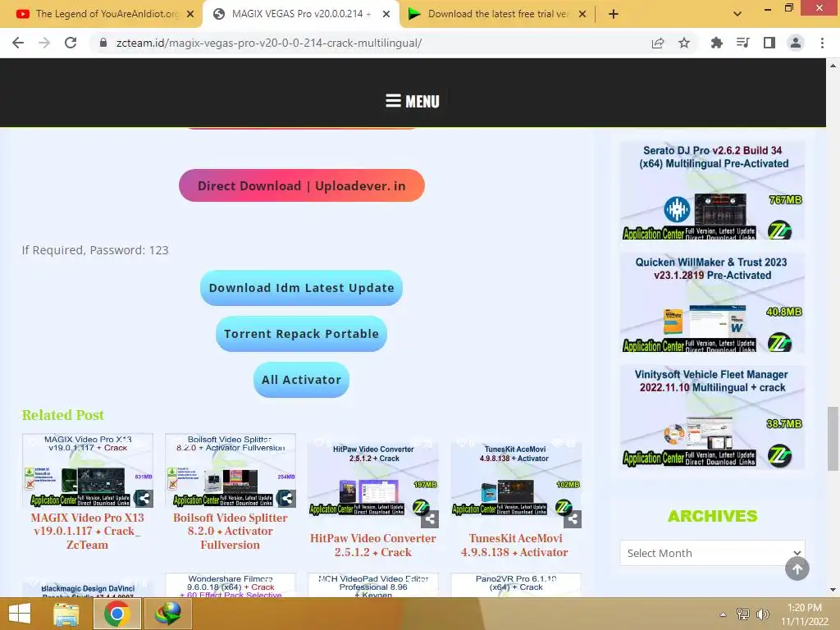Click share icon on HitPaw Video Converter card
The height and width of the screenshot is (630, 840).
click(430, 519)
